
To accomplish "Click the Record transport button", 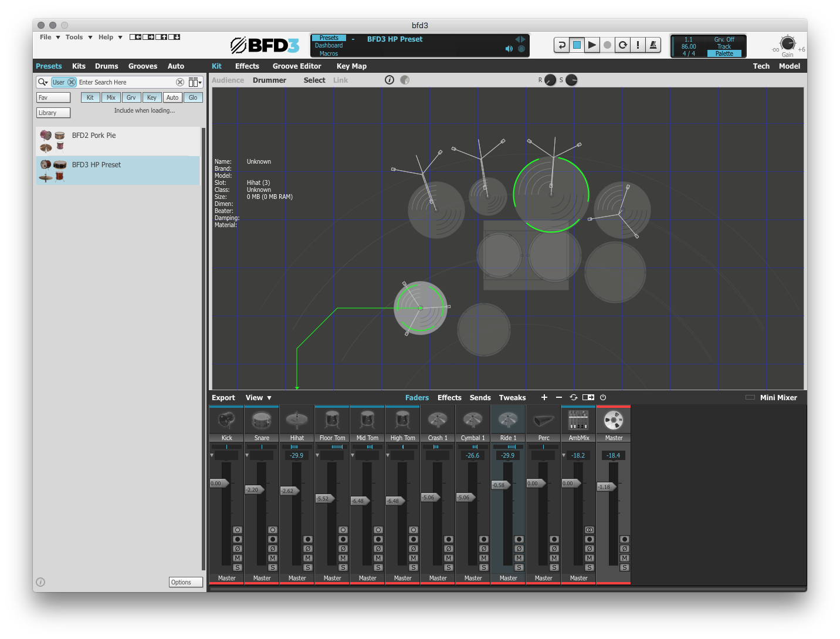I will click(608, 45).
